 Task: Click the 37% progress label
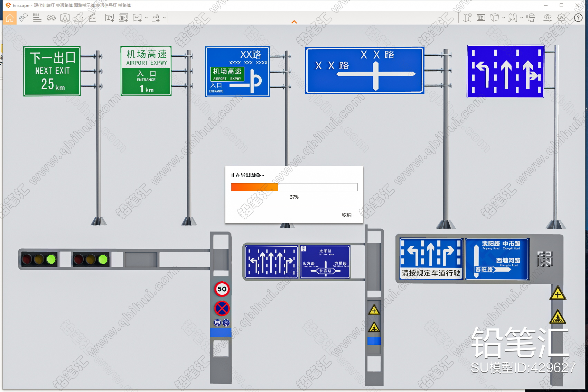point(294,197)
